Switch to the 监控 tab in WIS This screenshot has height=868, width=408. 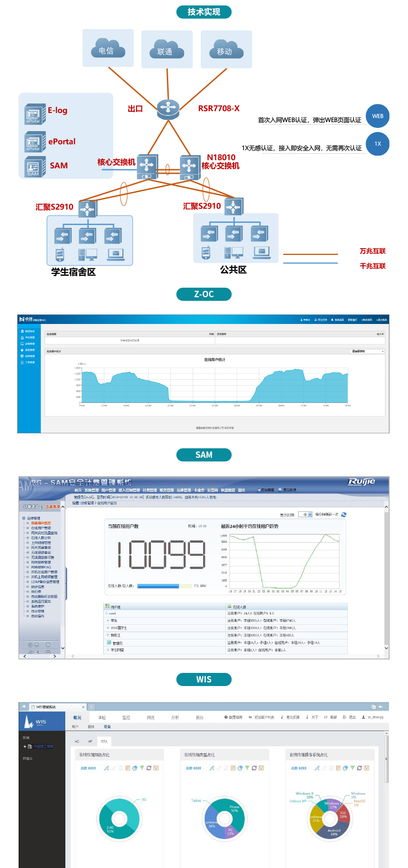point(126,717)
